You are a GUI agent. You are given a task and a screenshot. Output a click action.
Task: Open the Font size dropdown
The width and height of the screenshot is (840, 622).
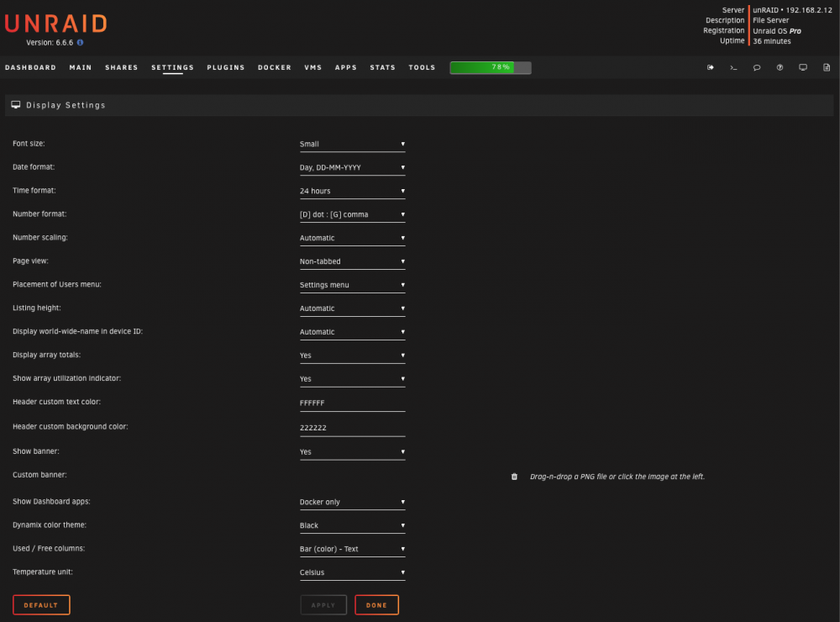point(352,145)
